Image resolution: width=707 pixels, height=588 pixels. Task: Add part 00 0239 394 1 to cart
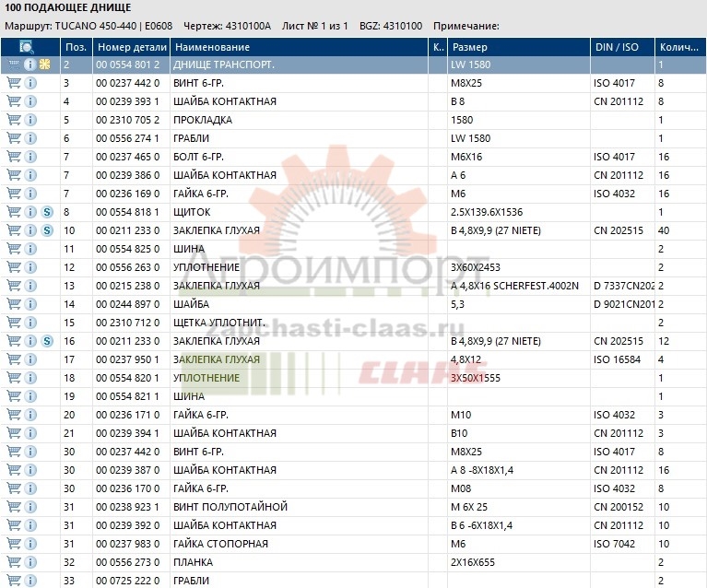pyautogui.click(x=14, y=433)
